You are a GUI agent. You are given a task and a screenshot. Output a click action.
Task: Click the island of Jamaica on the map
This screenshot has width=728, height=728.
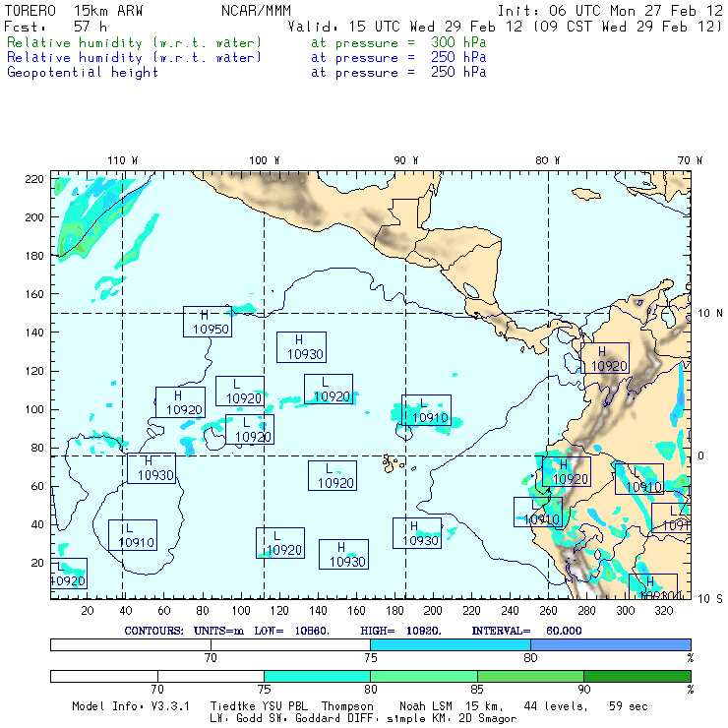[x=586, y=194]
